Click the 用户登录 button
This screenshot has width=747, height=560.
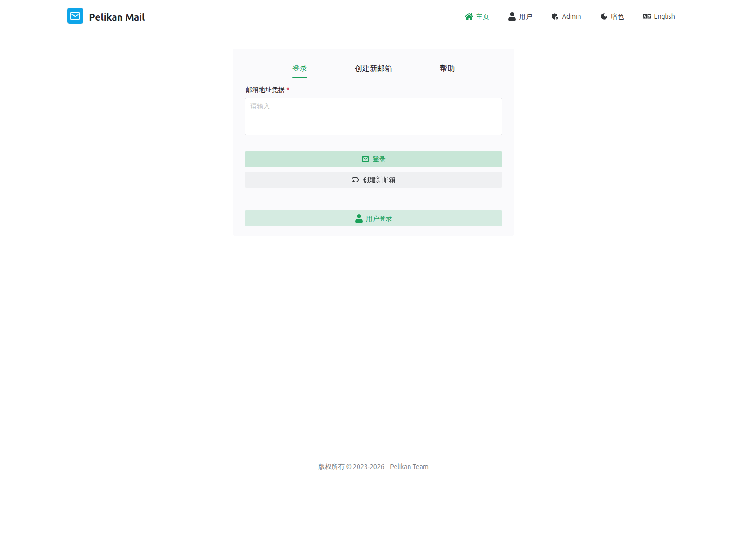click(373, 218)
